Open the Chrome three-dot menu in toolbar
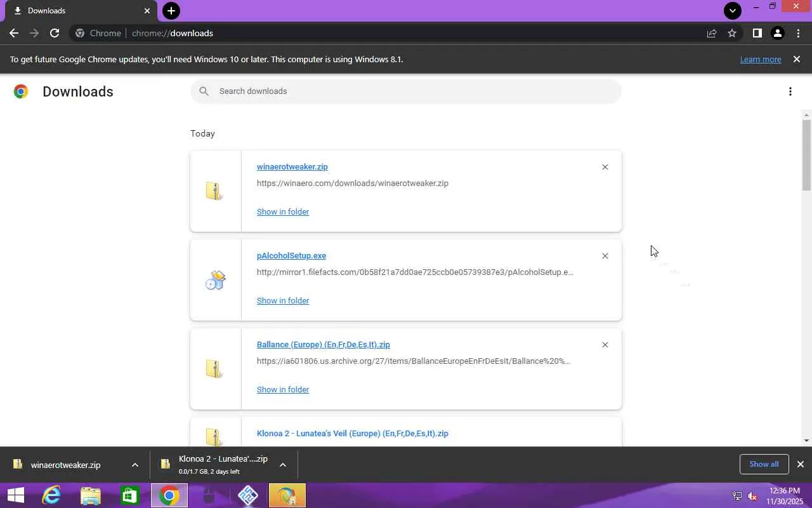This screenshot has width=812, height=508. click(797, 33)
